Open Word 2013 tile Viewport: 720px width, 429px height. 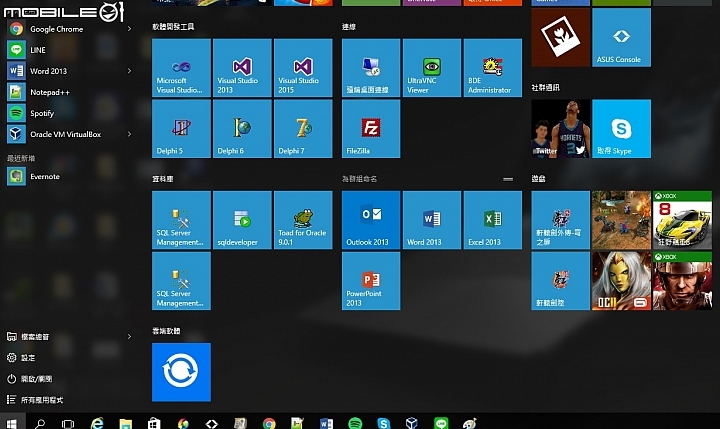coord(432,220)
